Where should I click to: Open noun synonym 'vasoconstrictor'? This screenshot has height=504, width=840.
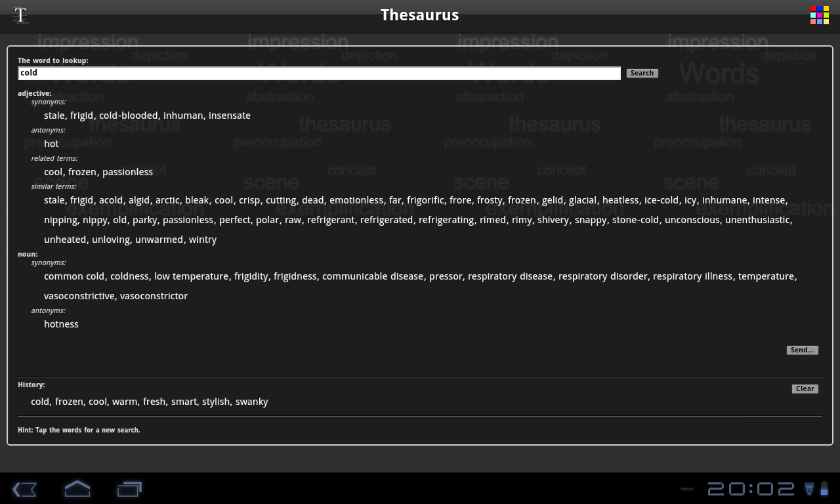tap(154, 296)
